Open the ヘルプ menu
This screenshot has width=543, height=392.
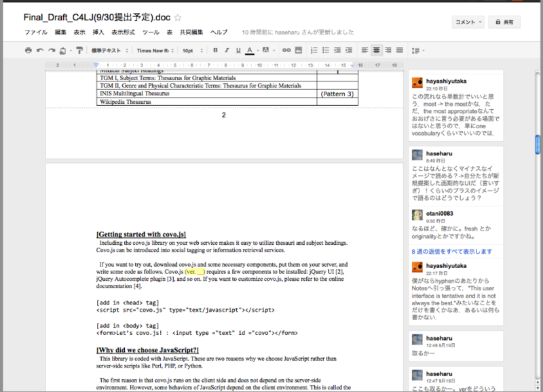point(219,32)
